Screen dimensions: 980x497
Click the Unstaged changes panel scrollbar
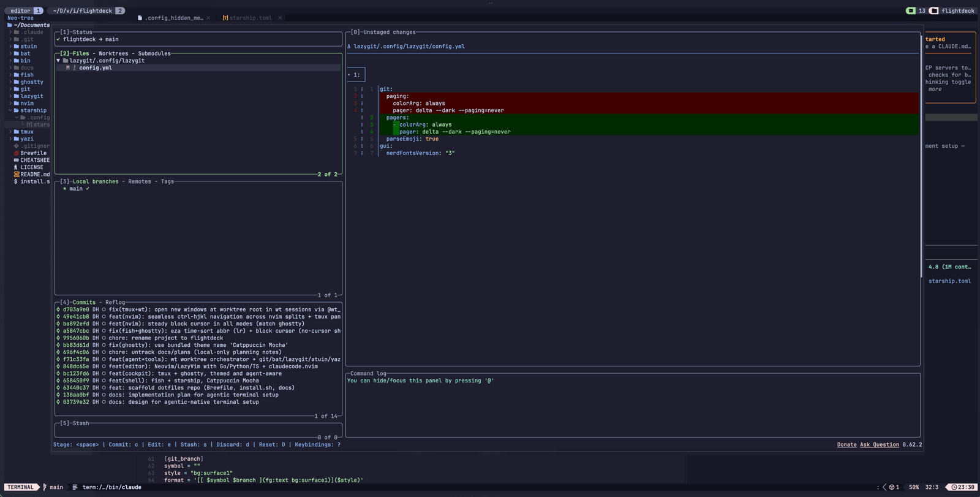pos(921,156)
